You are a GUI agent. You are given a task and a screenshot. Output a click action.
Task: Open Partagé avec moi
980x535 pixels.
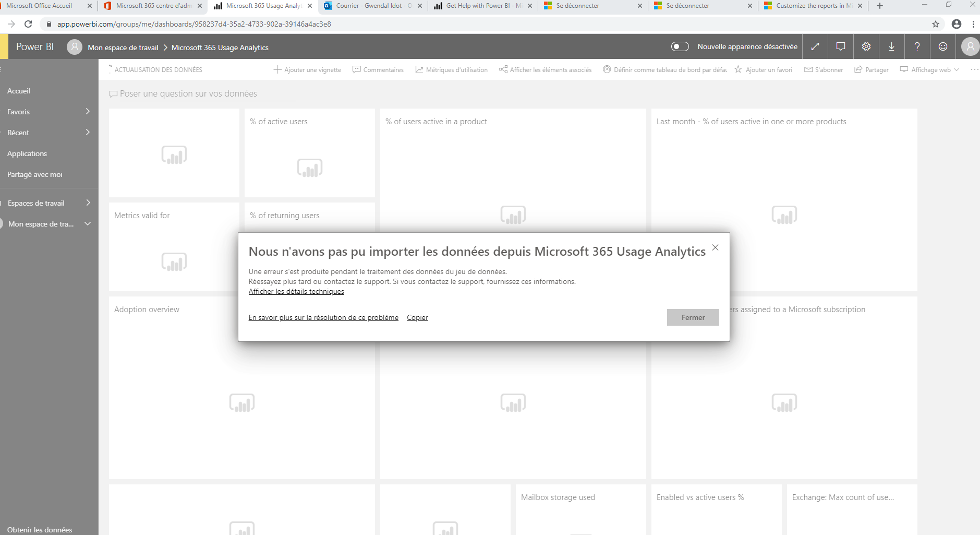pyautogui.click(x=35, y=174)
